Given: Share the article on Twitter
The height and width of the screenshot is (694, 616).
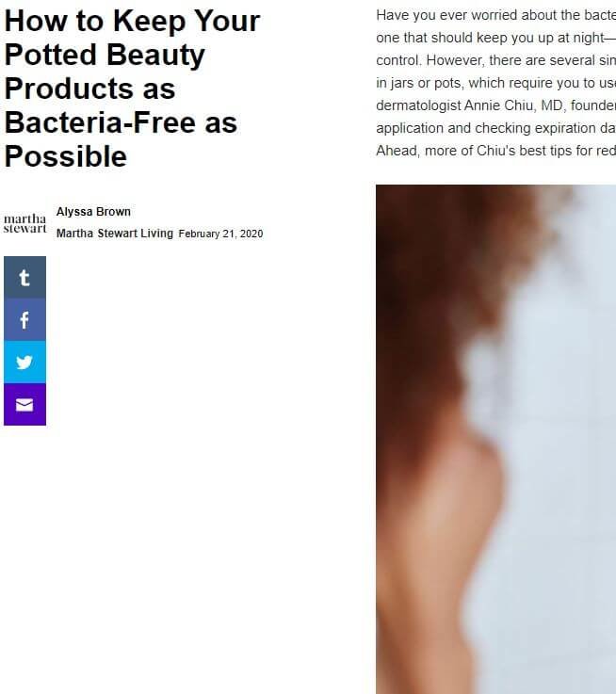Looking at the screenshot, I should point(24,362).
